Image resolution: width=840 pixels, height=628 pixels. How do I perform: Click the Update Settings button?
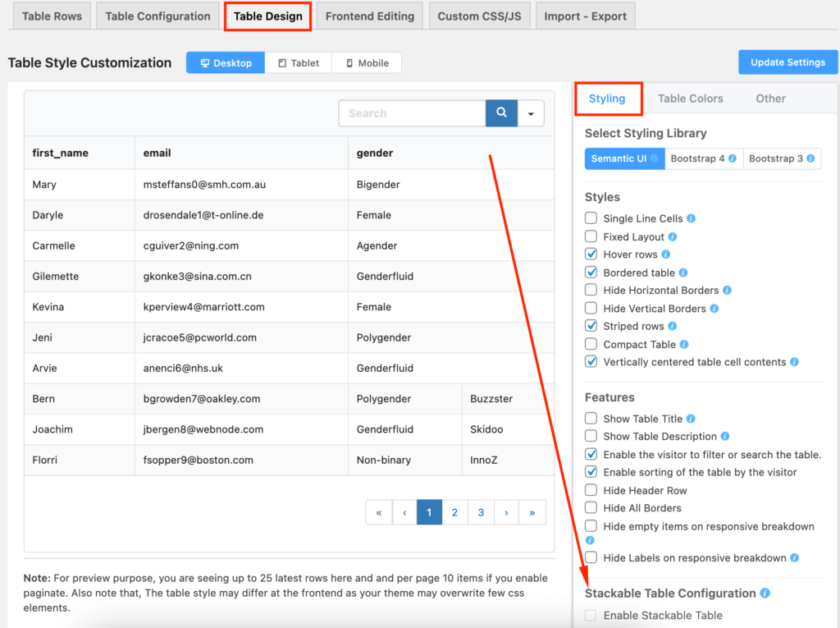pos(787,62)
